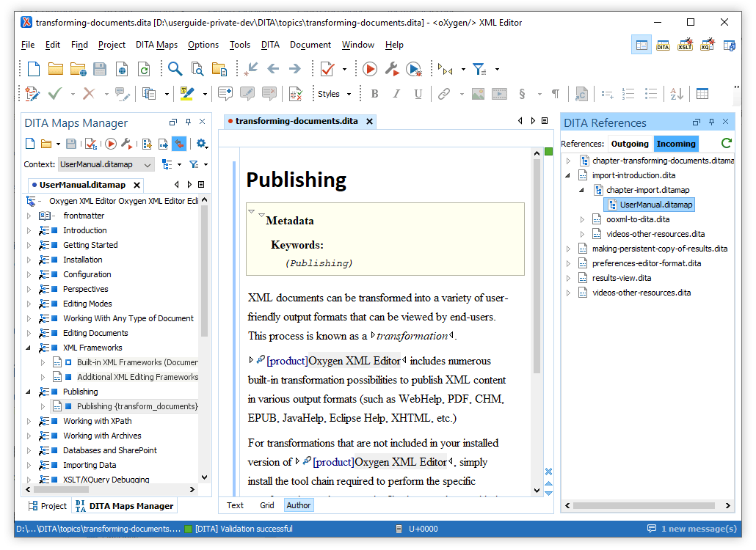756x550 pixels.
Task: Expand the Introduction tree node
Action: tap(29, 231)
